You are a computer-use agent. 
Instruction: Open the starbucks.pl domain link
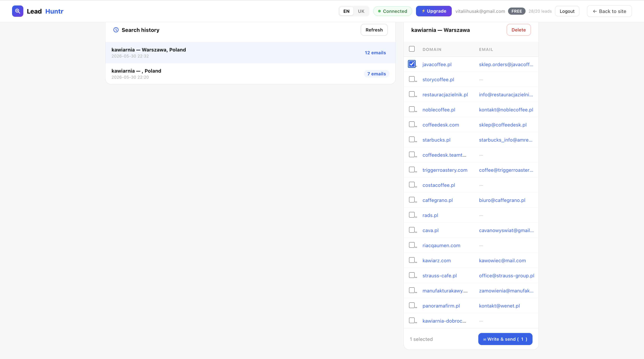tap(436, 140)
